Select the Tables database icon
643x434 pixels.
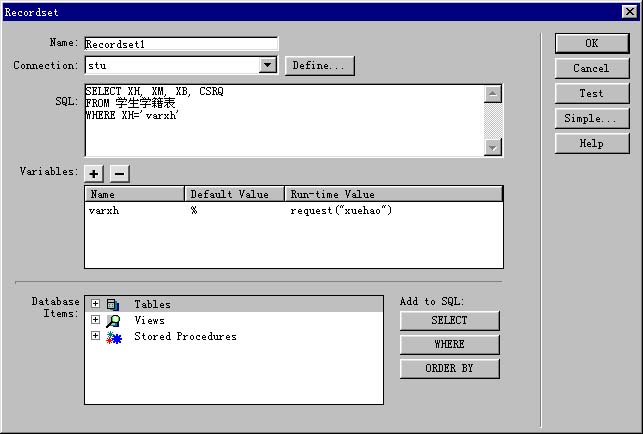113,304
